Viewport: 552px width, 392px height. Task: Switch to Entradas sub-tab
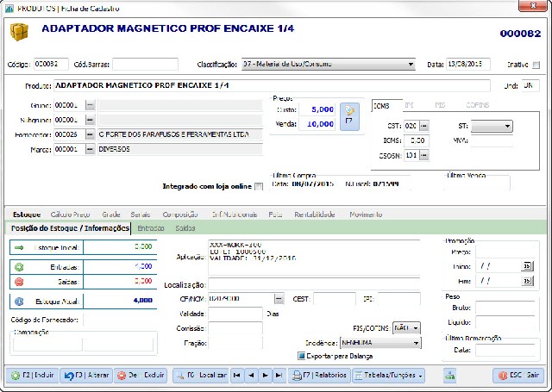(151, 228)
